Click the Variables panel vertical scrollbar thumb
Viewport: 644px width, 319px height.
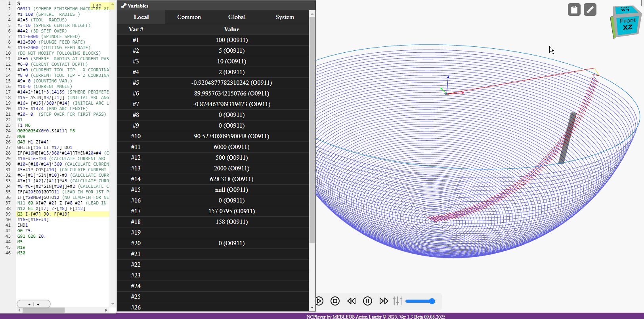coord(312,130)
